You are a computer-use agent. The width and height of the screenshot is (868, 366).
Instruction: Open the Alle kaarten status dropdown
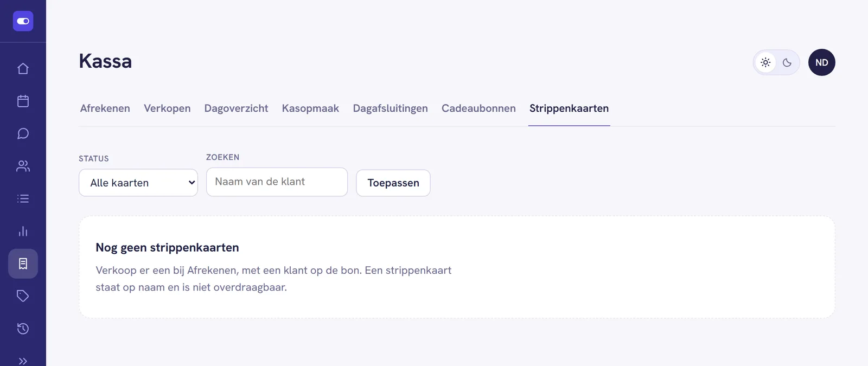pos(138,183)
